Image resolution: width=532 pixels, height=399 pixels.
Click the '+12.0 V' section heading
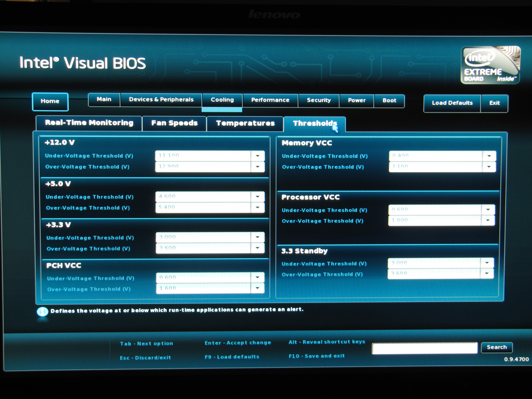(60, 143)
